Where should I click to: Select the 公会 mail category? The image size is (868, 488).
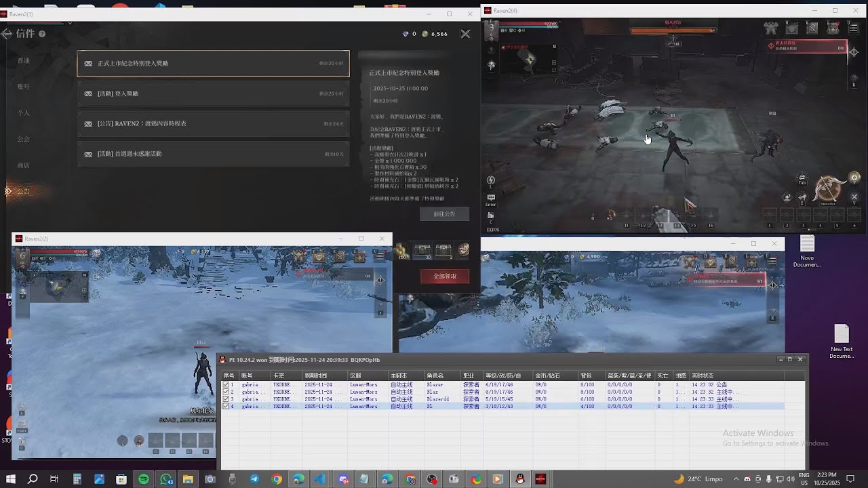[x=24, y=139]
